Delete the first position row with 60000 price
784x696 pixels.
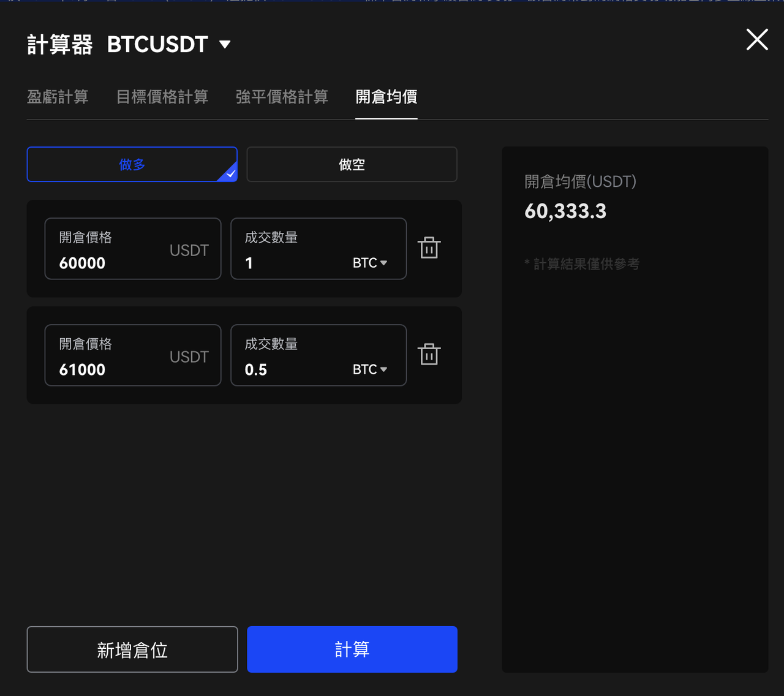[429, 248]
